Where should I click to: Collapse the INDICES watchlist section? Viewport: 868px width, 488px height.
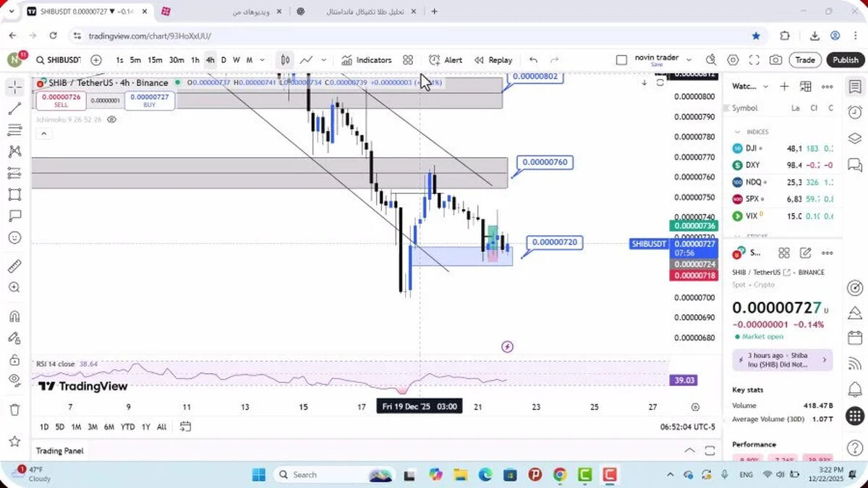(738, 132)
